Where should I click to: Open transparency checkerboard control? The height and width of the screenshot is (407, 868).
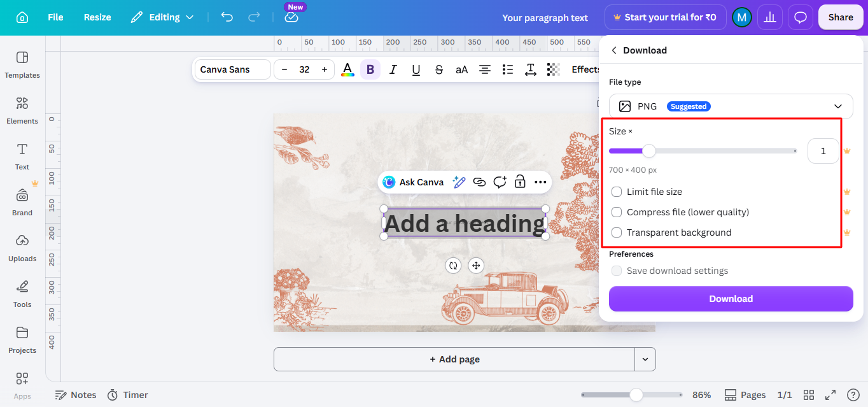(x=554, y=69)
